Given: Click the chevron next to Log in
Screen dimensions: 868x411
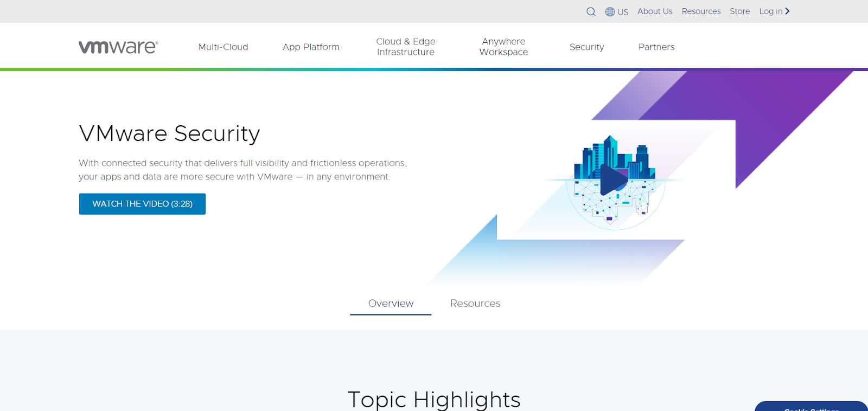Looking at the screenshot, I should 787,11.
